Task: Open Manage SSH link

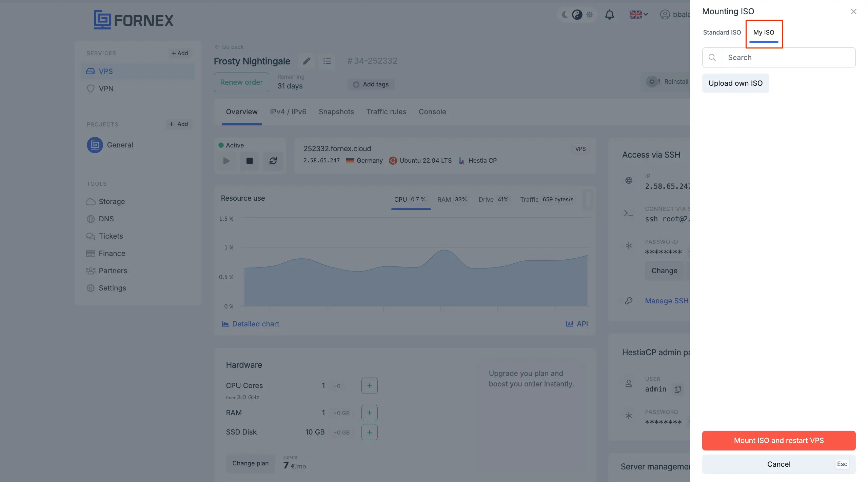Action: point(667,301)
